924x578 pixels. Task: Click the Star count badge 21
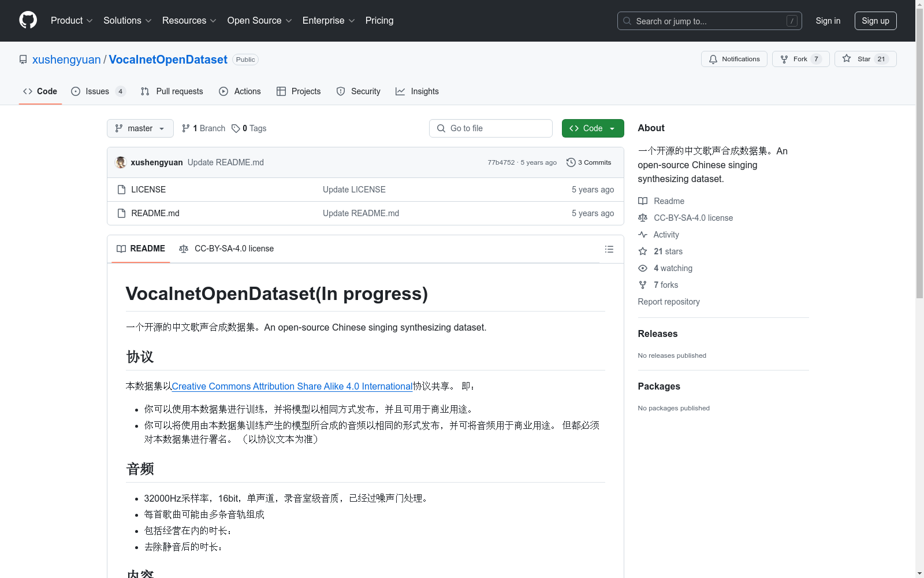[881, 59]
